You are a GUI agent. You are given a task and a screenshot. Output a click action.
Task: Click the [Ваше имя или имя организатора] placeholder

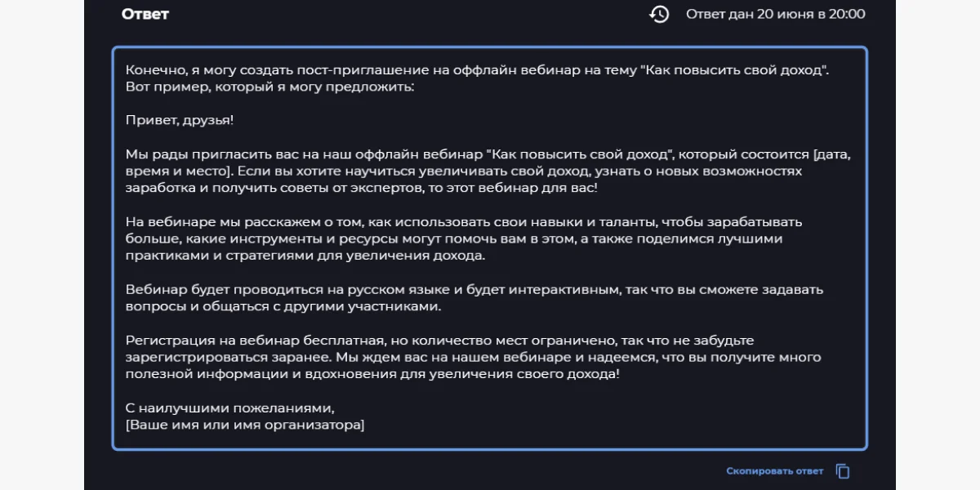pyautogui.click(x=245, y=425)
